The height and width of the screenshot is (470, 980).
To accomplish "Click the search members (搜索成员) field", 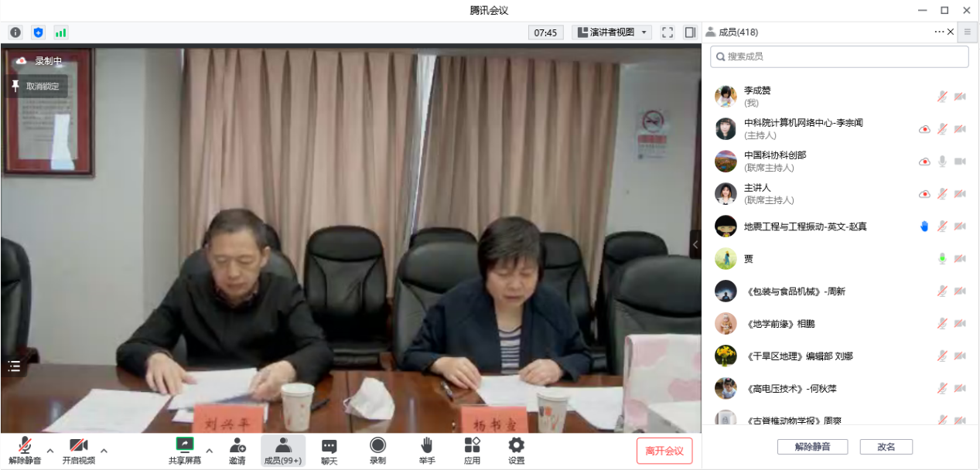I will coord(839,56).
